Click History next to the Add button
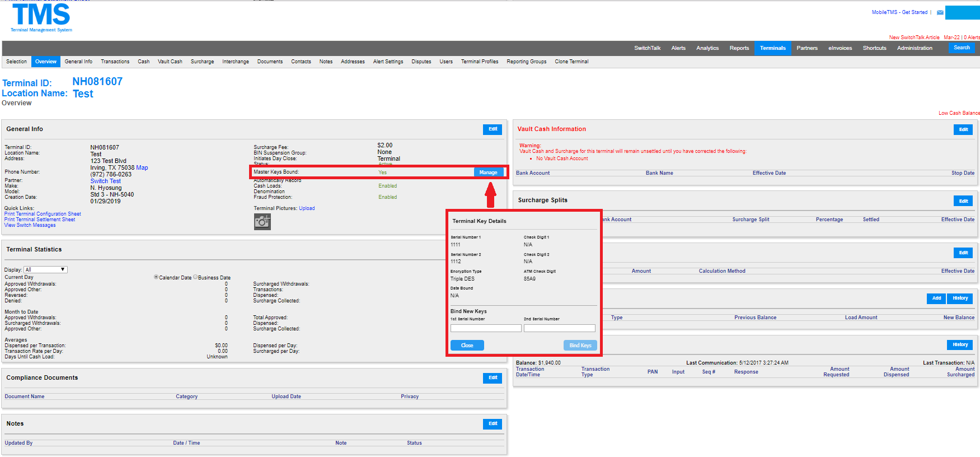Image resolution: width=980 pixels, height=457 pixels. pos(960,299)
